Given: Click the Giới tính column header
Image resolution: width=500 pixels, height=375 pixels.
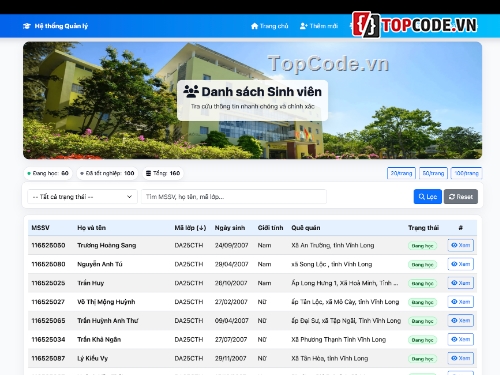Looking at the screenshot, I should pyautogui.click(x=270, y=228).
